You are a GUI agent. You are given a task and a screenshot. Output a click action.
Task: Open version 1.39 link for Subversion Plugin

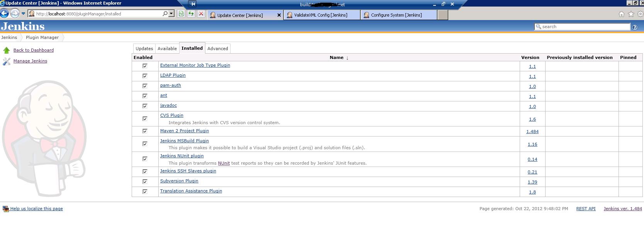(532, 182)
